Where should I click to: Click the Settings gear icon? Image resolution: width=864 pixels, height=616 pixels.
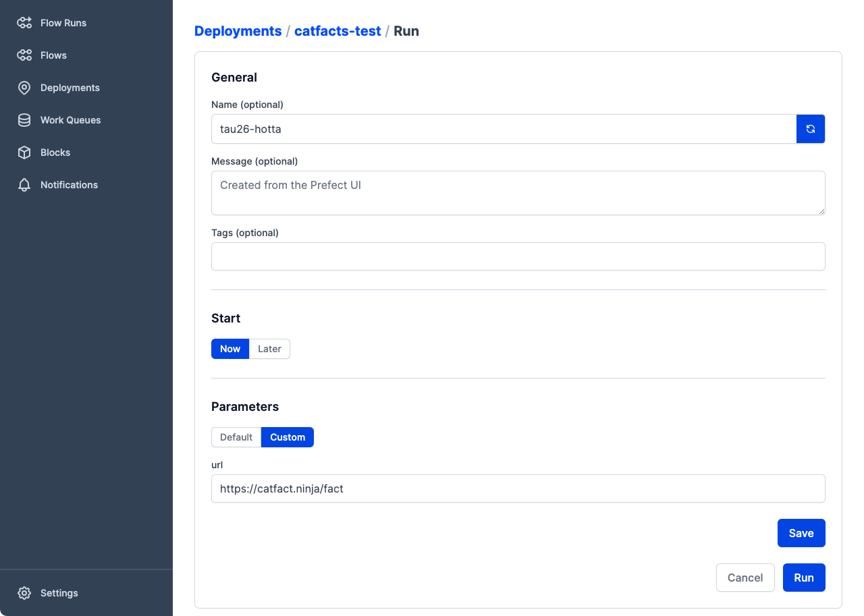[24, 593]
